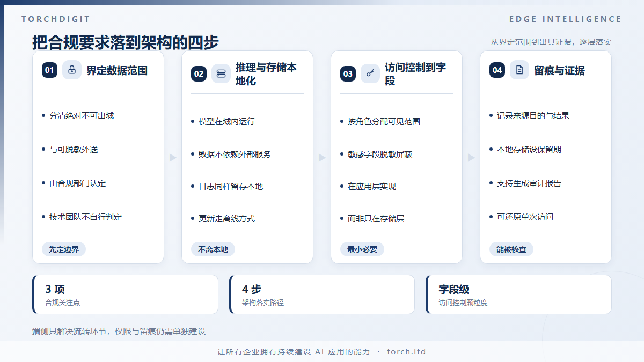The height and width of the screenshot is (362, 644).
Task: Select the 02 step number badge
Action: pyautogui.click(x=199, y=74)
